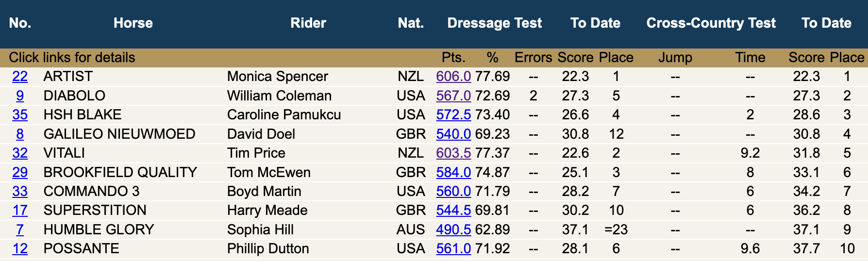Click competitor number 35 link
Image resolution: width=868 pixels, height=261 pixels.
click(20, 115)
